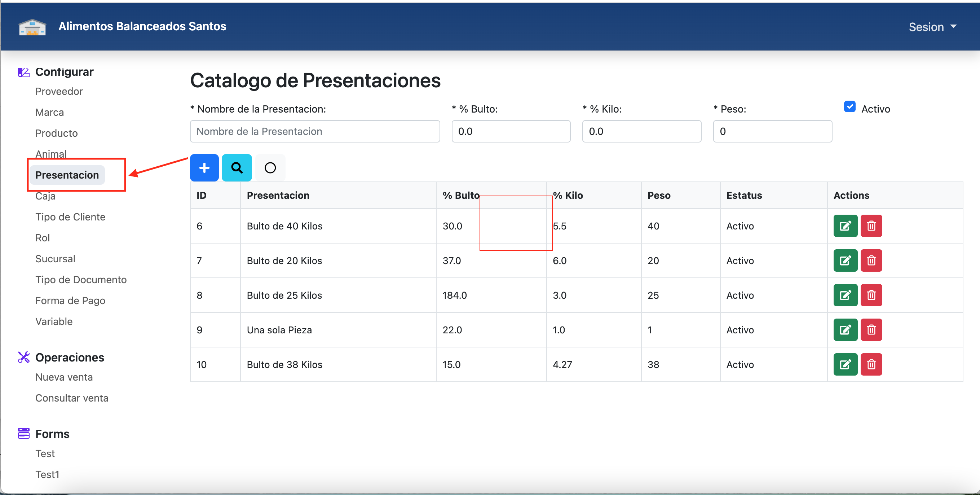Click the Alimentos Balanceados Santos title

142,26
